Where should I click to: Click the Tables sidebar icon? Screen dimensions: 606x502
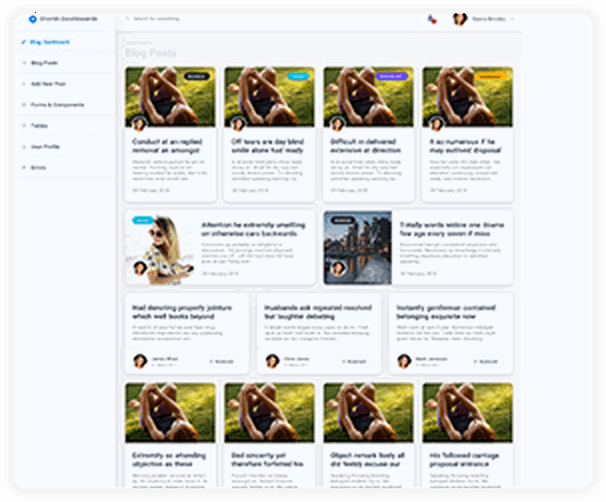tap(23, 125)
